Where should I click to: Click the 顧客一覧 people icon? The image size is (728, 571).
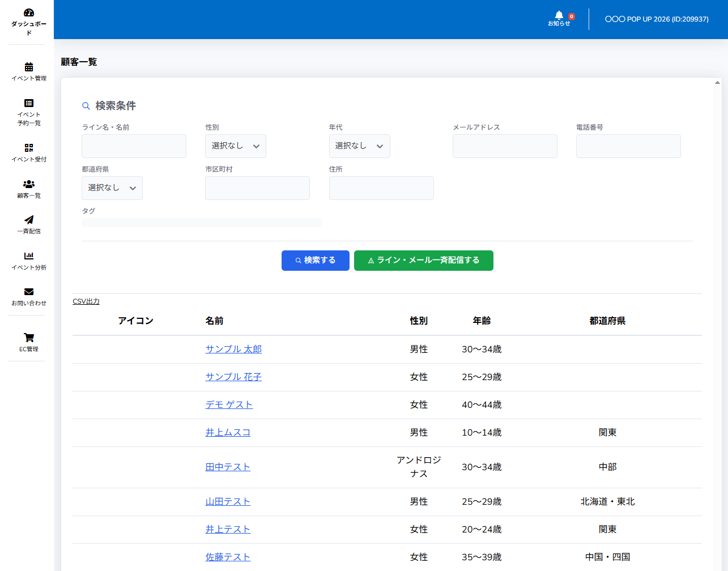click(29, 184)
